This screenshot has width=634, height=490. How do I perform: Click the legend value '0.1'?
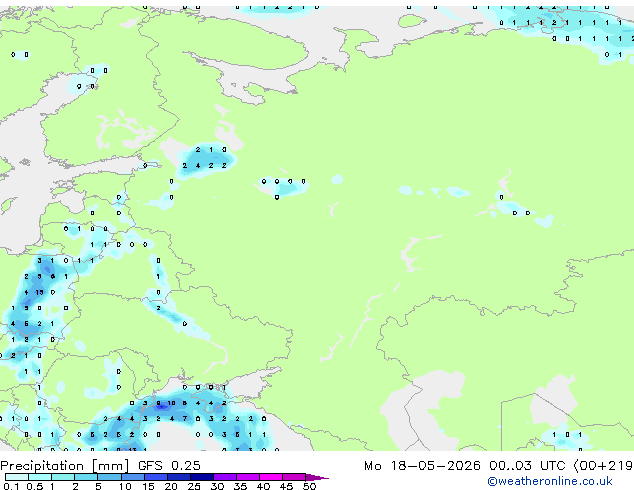[11, 486]
